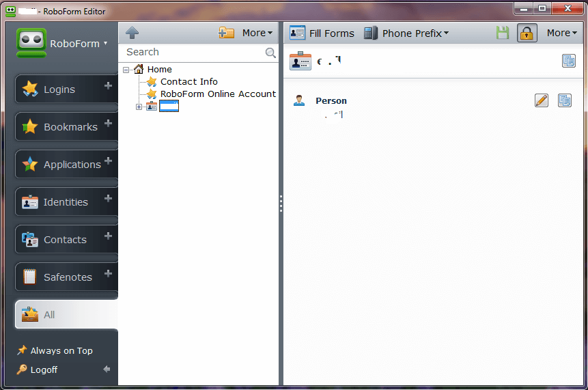
Task: Open the right-side More menu
Action: click(x=562, y=33)
